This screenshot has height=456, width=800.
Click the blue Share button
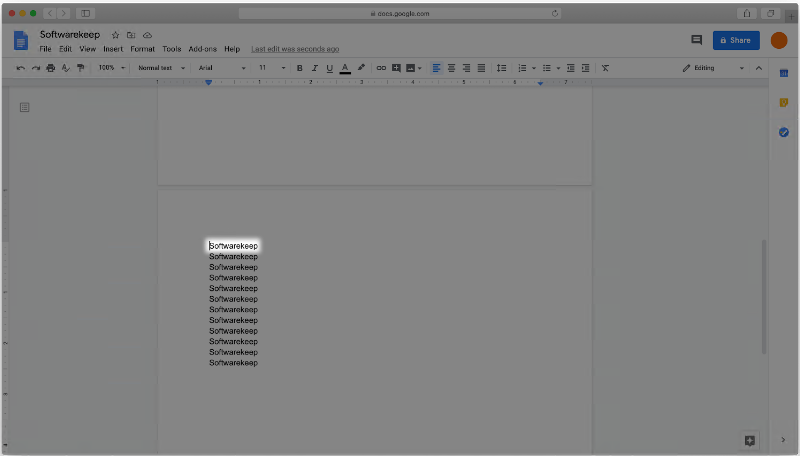pyautogui.click(x=736, y=40)
